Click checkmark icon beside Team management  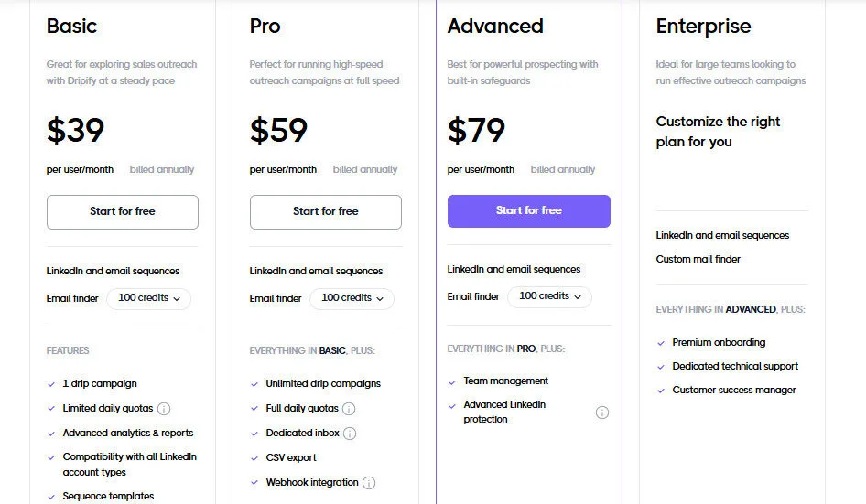pyautogui.click(x=453, y=381)
